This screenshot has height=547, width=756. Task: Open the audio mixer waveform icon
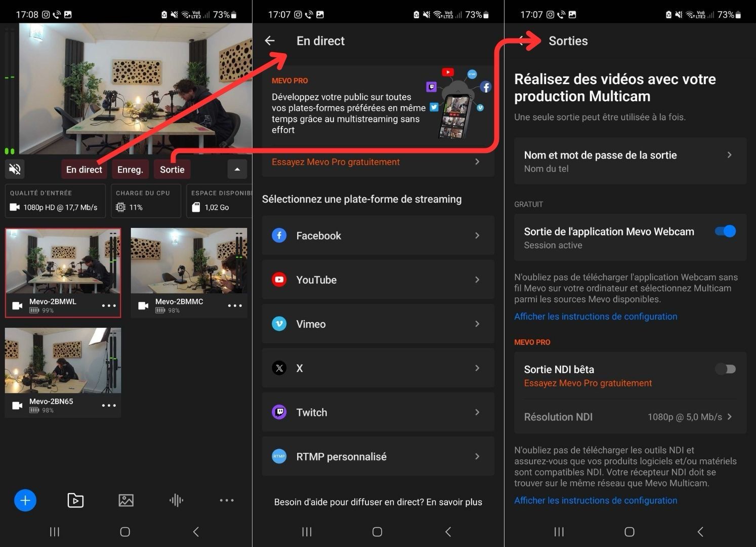coord(176,500)
